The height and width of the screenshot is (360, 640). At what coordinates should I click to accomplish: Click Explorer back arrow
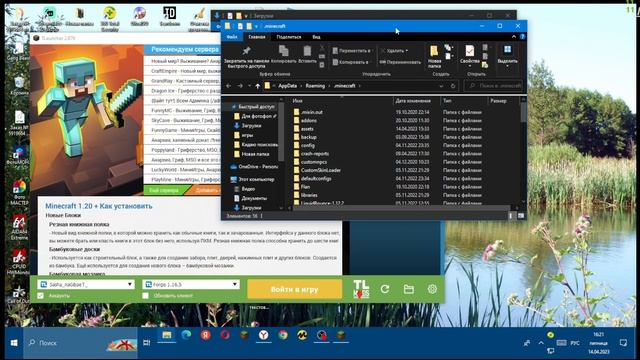[x=229, y=86]
